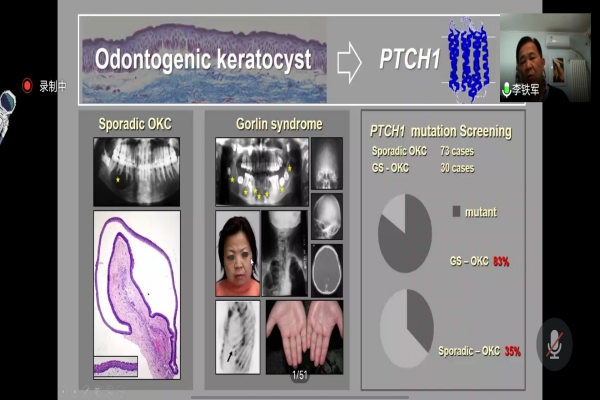Click the 李铁军 participant name label

coord(526,90)
